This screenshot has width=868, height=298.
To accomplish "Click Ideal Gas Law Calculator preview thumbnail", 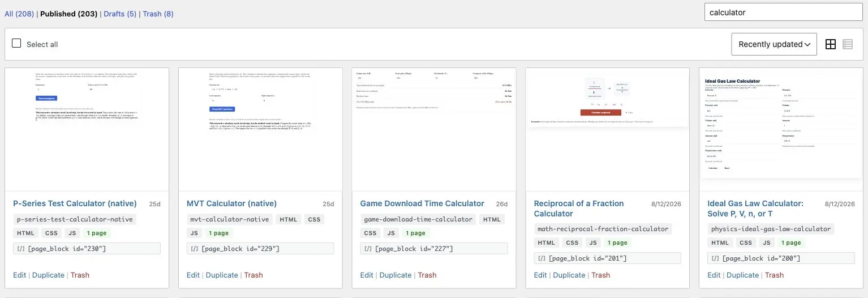I will [781, 129].
